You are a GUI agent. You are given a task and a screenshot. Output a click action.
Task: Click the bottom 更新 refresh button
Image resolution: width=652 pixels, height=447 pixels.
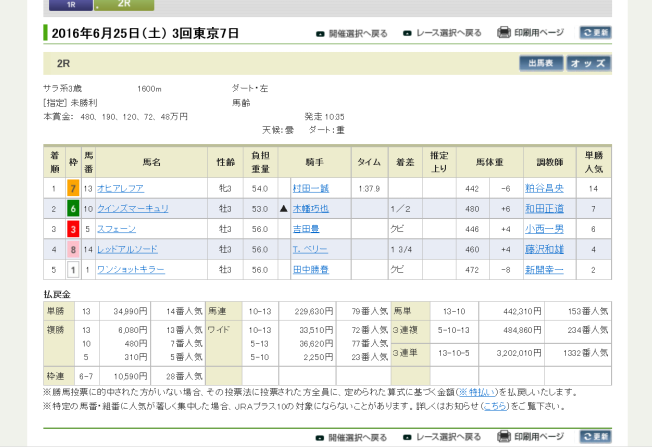[x=595, y=437]
